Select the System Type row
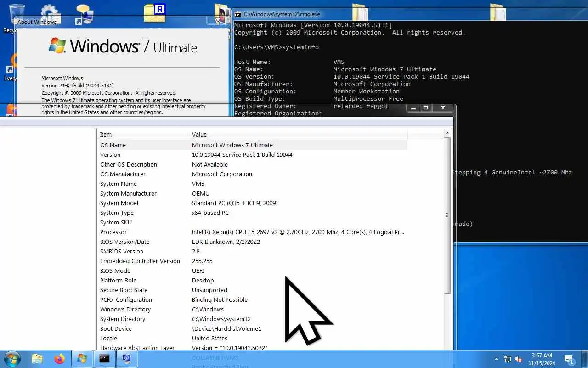Screen dimensions: 588x368 [x=252, y=213]
